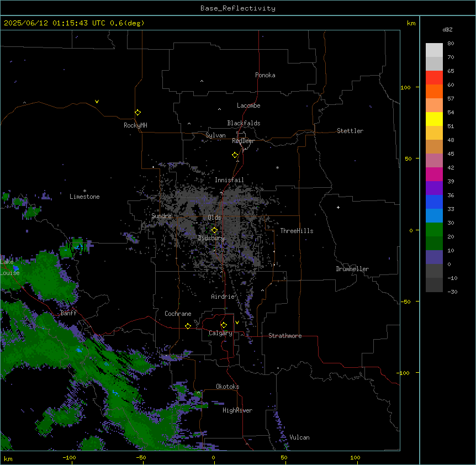476x465 pixels.
Task: Pick the magenta swatch in the dBZ legend
Action: (x=434, y=174)
